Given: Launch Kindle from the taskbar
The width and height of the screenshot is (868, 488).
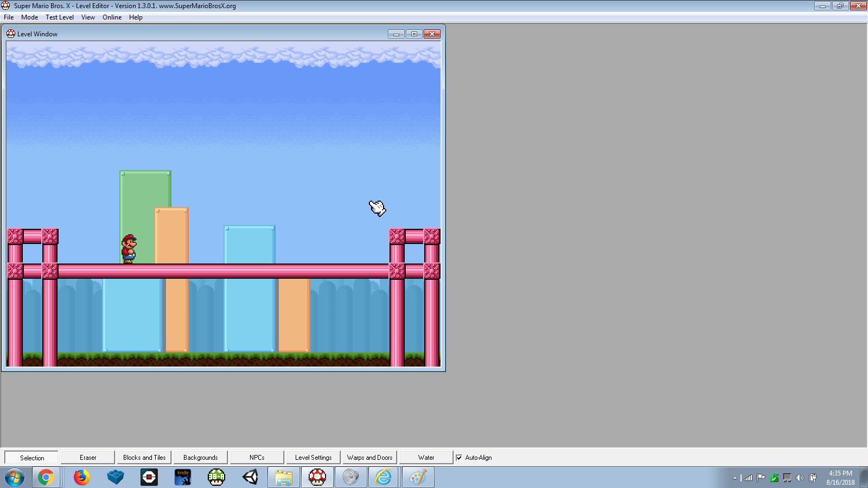Looking at the screenshot, I should click(183, 478).
